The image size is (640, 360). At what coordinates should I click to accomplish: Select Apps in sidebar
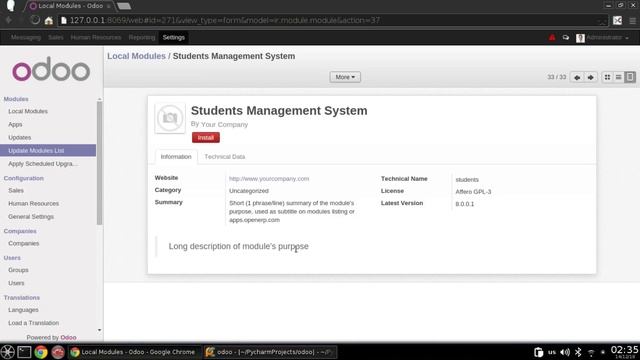pos(15,124)
